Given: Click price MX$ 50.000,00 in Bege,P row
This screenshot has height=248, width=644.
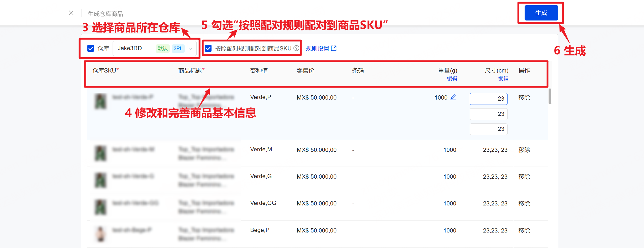Looking at the screenshot, I should click(x=316, y=231).
